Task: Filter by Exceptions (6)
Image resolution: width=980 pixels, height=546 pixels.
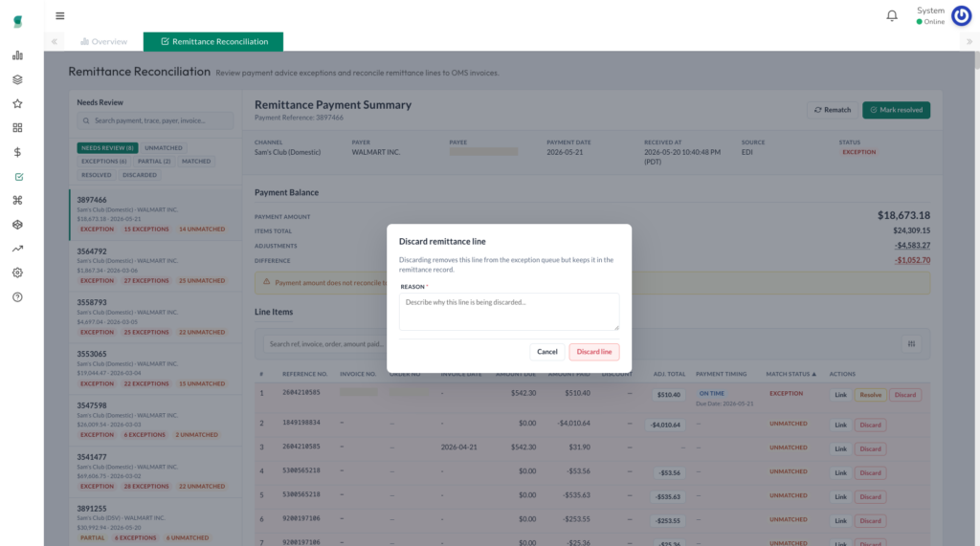Action: [x=103, y=162]
